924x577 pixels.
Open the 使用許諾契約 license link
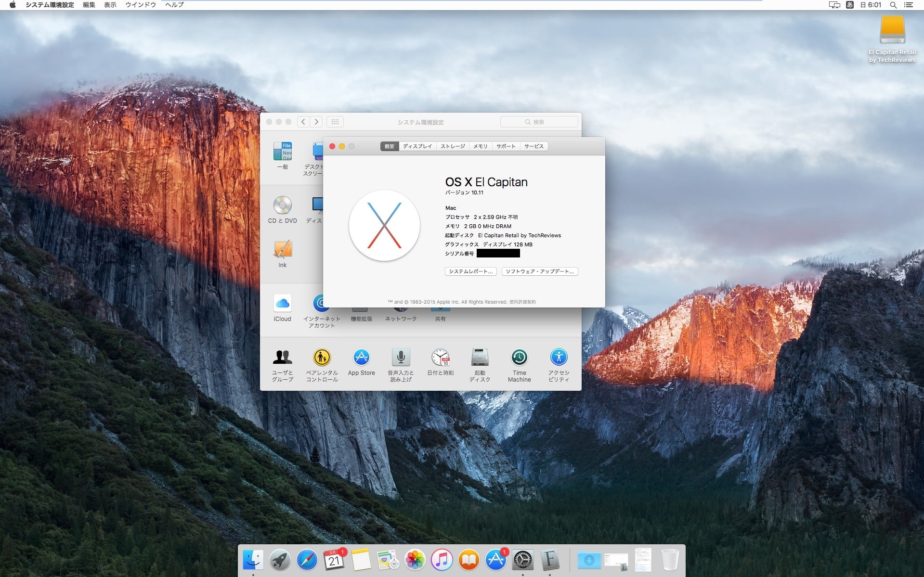coord(522,302)
